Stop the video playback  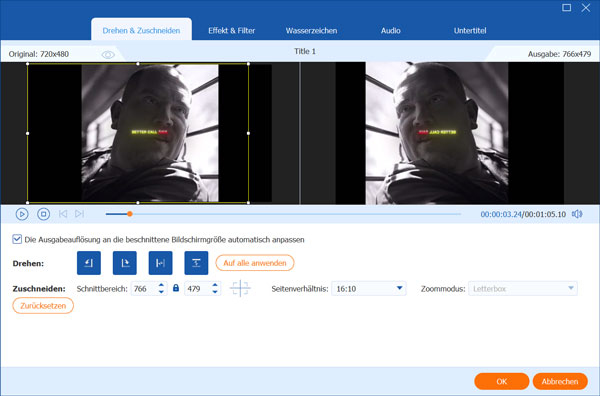click(x=44, y=214)
